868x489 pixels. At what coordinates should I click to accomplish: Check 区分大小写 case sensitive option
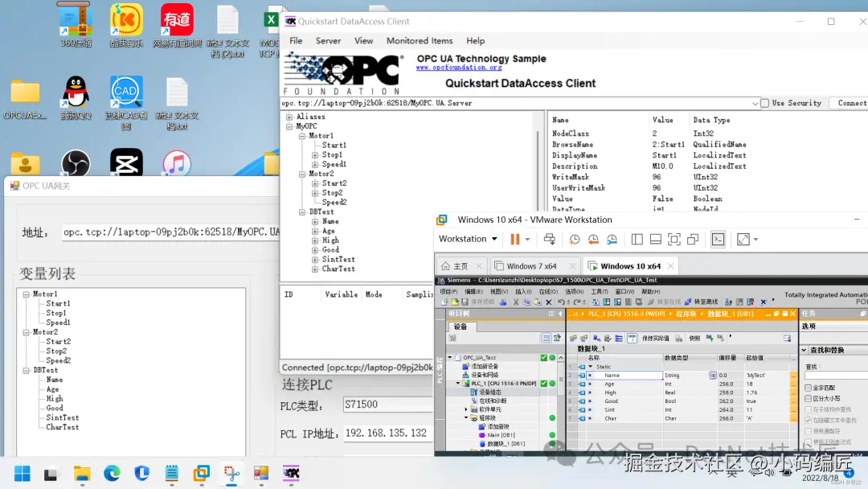click(809, 398)
